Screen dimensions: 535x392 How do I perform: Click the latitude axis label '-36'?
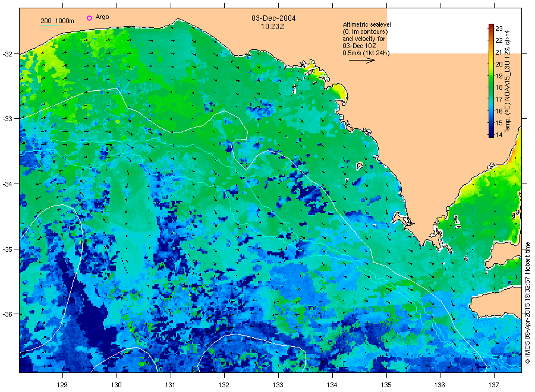(x=7, y=314)
